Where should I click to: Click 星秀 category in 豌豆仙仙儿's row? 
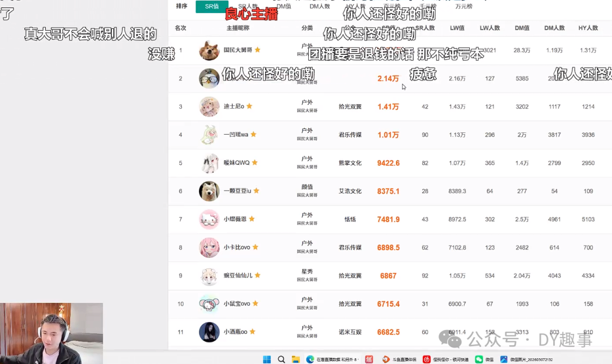307,271
